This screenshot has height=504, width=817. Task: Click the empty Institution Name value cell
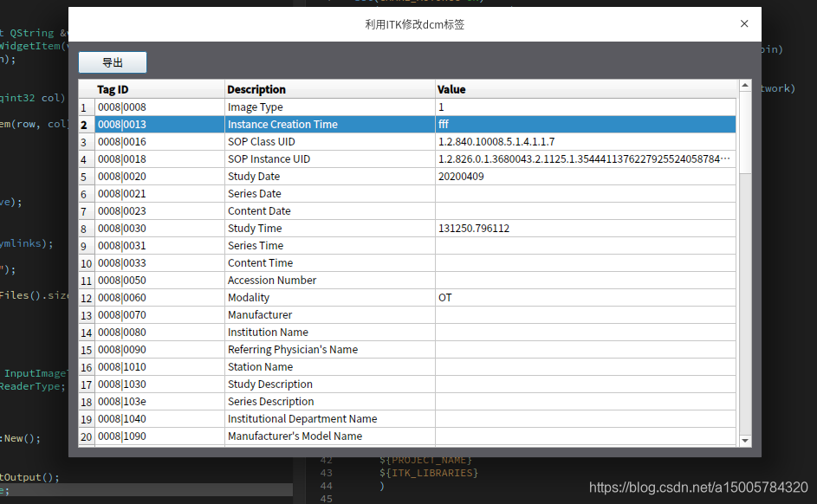coord(586,333)
